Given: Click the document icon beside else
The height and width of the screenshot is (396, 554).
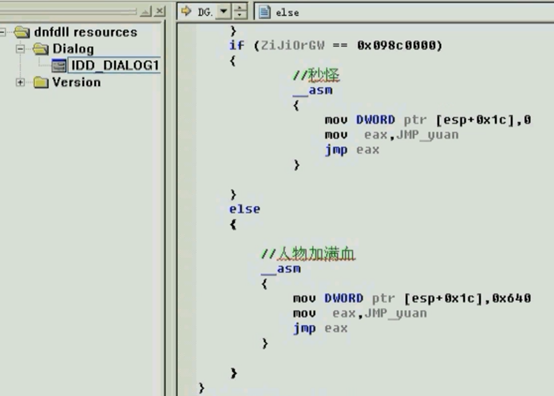Looking at the screenshot, I should tap(264, 12).
